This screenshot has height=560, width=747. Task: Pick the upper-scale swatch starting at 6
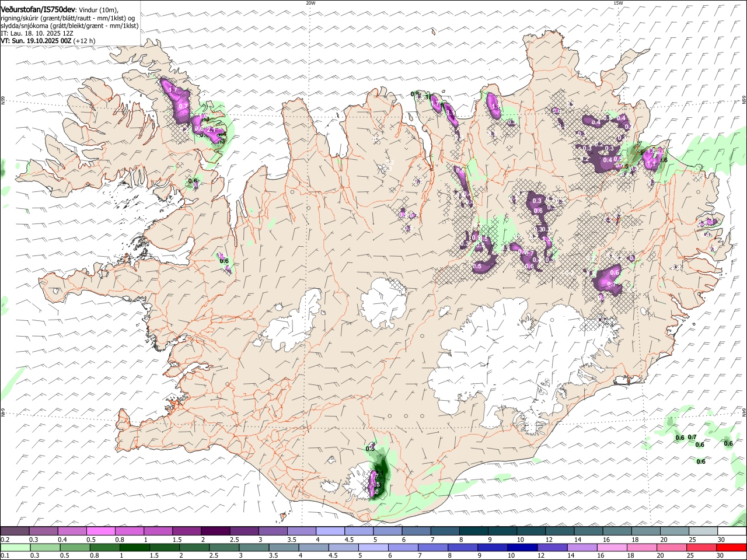pos(416,531)
